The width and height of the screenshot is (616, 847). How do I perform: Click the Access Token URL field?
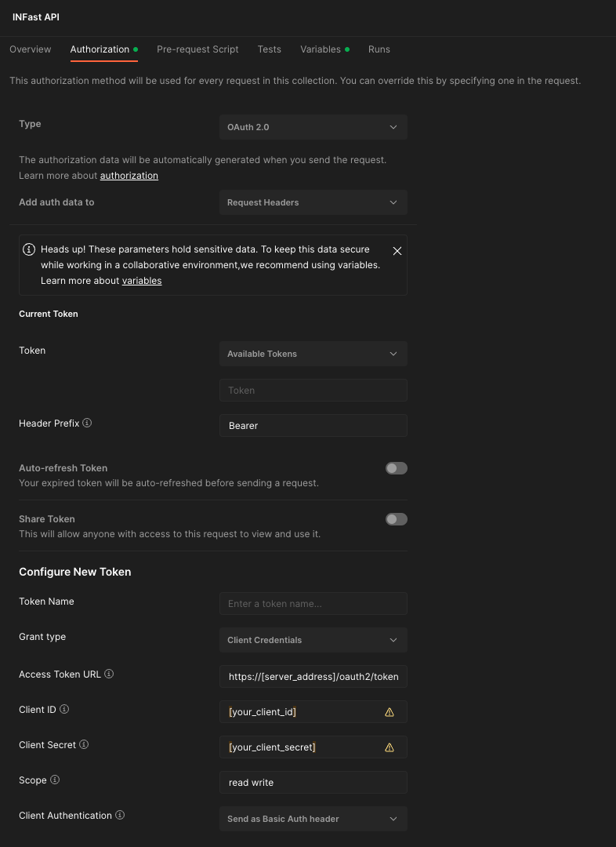[313, 676]
